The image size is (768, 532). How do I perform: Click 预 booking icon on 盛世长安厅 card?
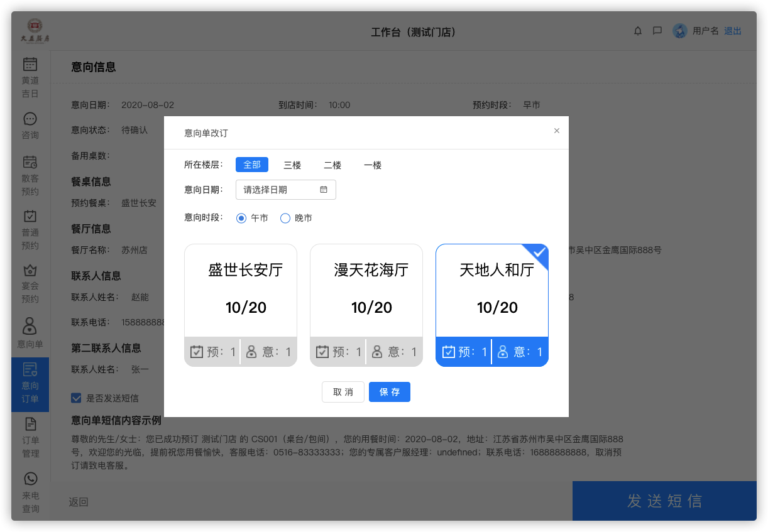coord(197,352)
